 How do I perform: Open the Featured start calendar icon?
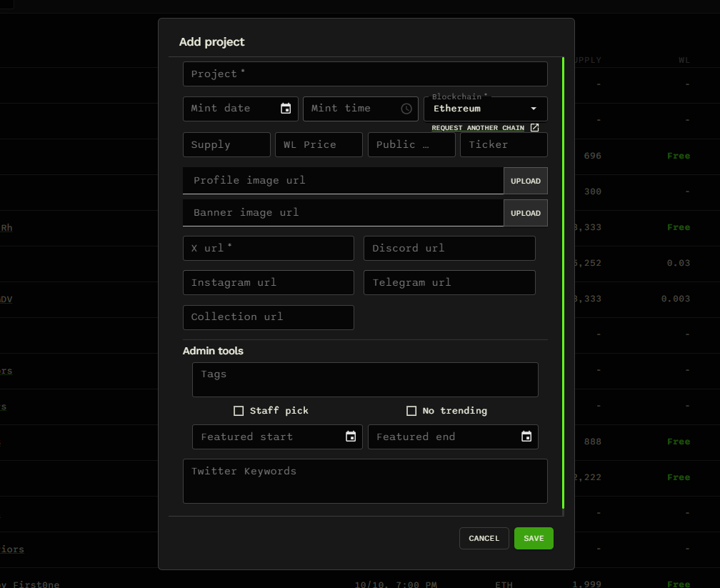click(x=350, y=437)
